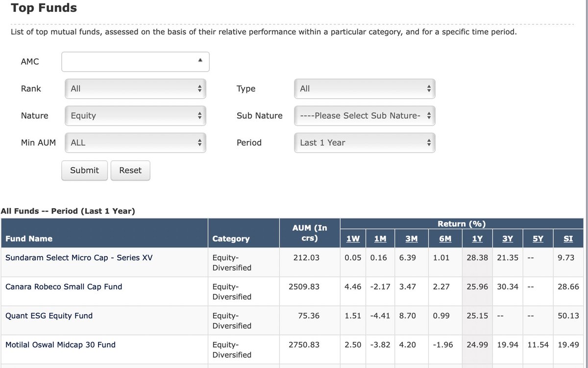The image size is (588, 368).
Task: Sort by 3M return column
Action: [x=412, y=238]
